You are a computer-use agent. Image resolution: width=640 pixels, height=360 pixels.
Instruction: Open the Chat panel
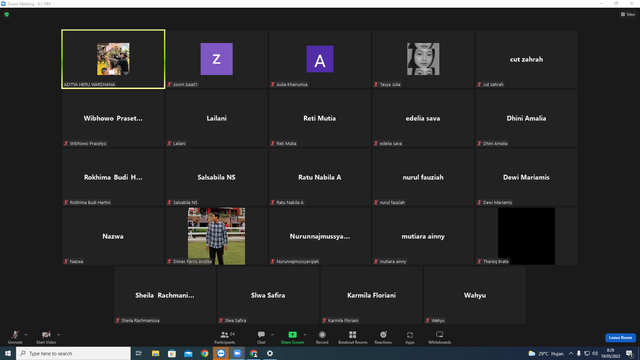(x=261, y=337)
